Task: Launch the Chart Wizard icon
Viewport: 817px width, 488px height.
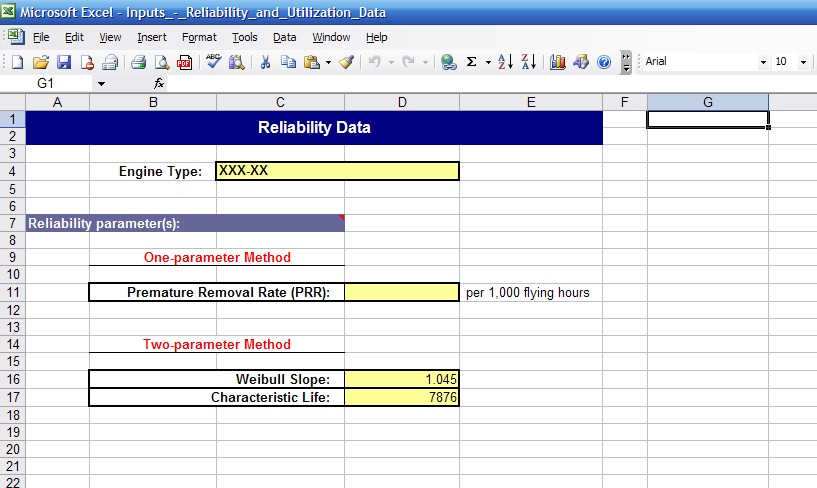Action: point(558,62)
